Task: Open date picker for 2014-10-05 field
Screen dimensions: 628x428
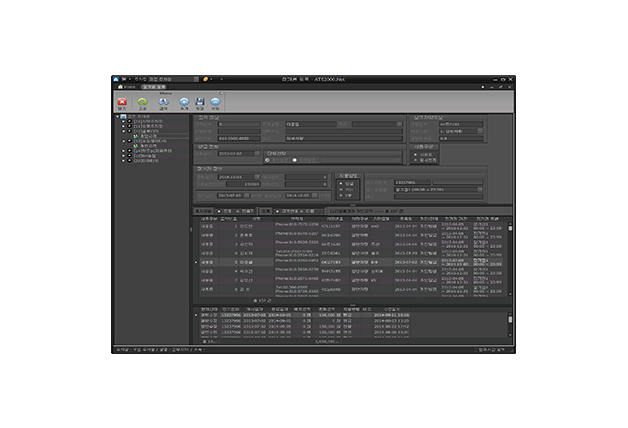Action: 315,195
